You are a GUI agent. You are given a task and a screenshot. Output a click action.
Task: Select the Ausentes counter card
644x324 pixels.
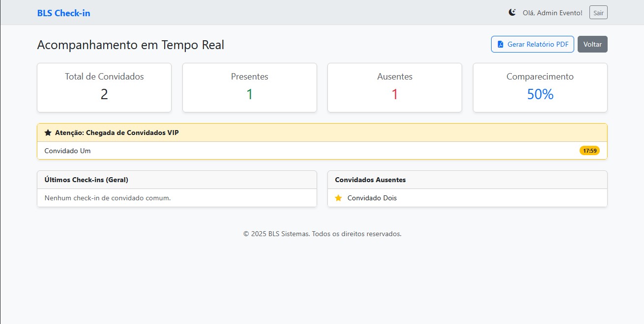[x=394, y=87]
